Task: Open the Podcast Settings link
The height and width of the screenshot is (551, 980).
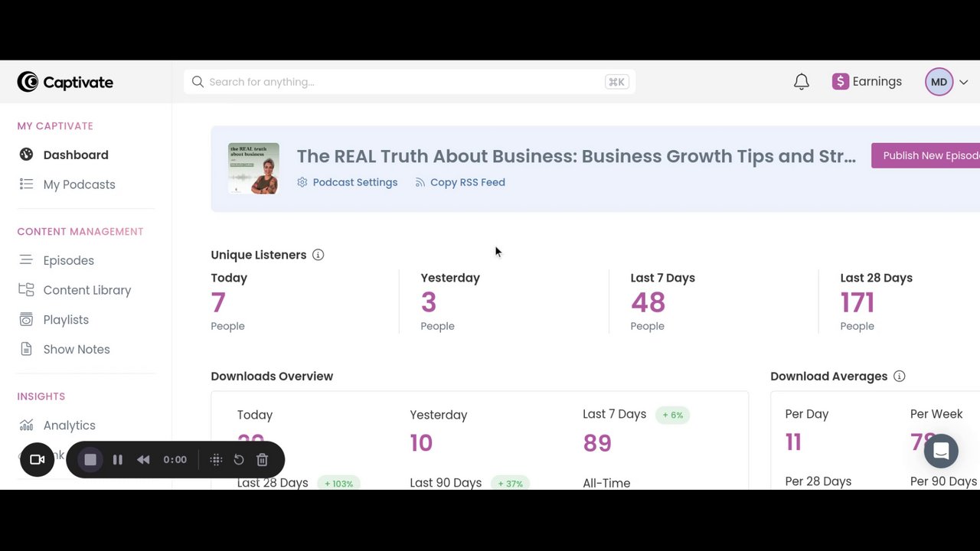Action: 354,182
